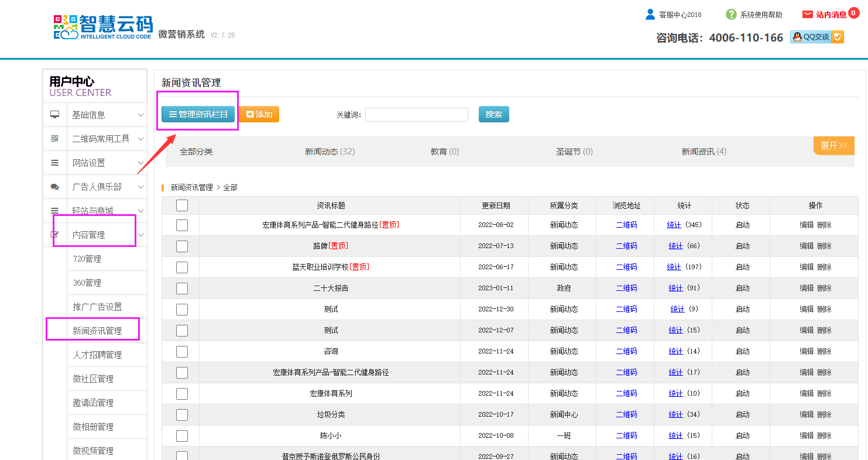The image size is (868, 460).
Task: Click the 关键词 search input field
Action: [416, 115]
